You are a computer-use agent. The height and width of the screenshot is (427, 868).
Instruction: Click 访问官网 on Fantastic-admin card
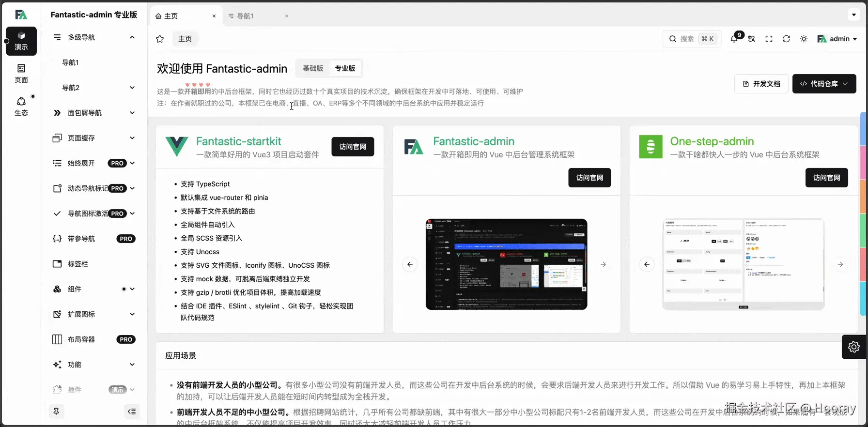tap(589, 178)
